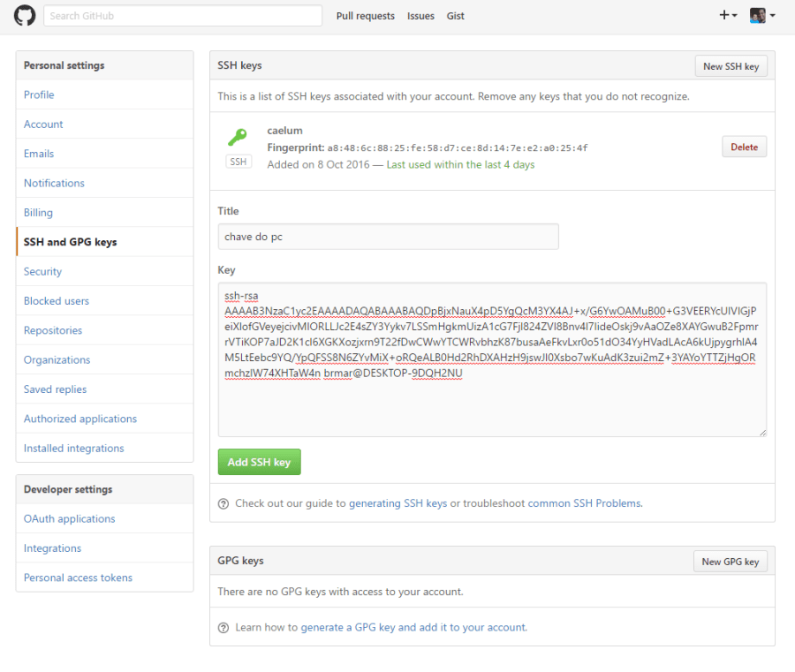Click the Title field containing chave do pc
The width and height of the screenshot is (795, 672).
[388, 237]
